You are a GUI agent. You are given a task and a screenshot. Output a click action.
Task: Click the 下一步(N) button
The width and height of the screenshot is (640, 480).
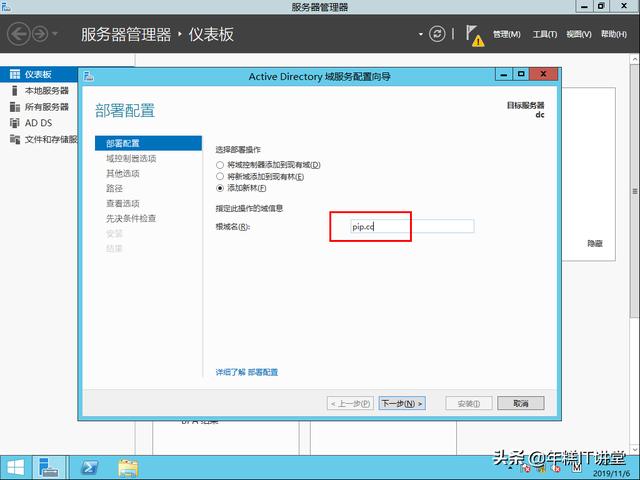coord(402,403)
